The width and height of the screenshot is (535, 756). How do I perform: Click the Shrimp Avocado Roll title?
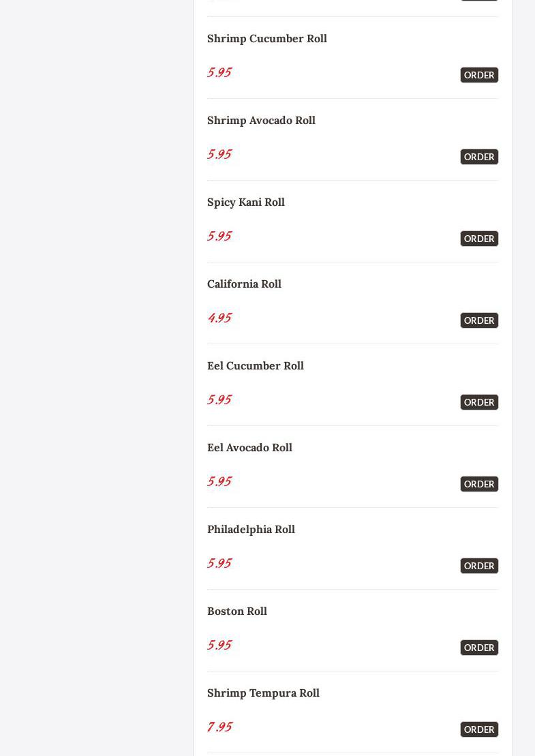261,121
